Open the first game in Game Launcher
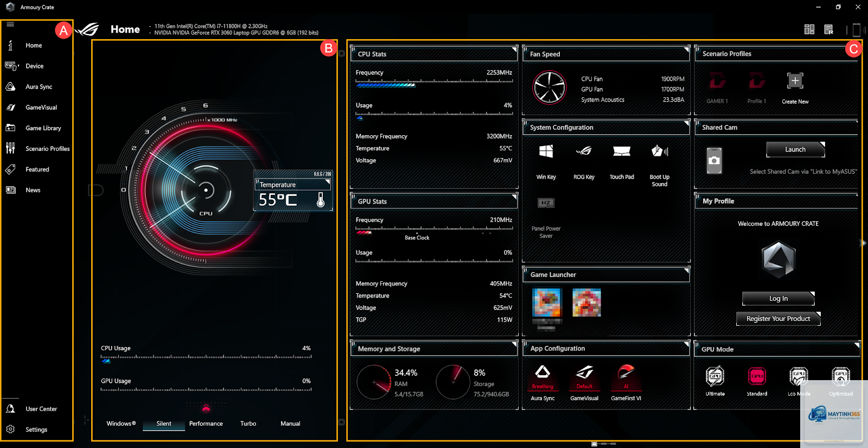This screenshot has width=868, height=448. (546, 302)
